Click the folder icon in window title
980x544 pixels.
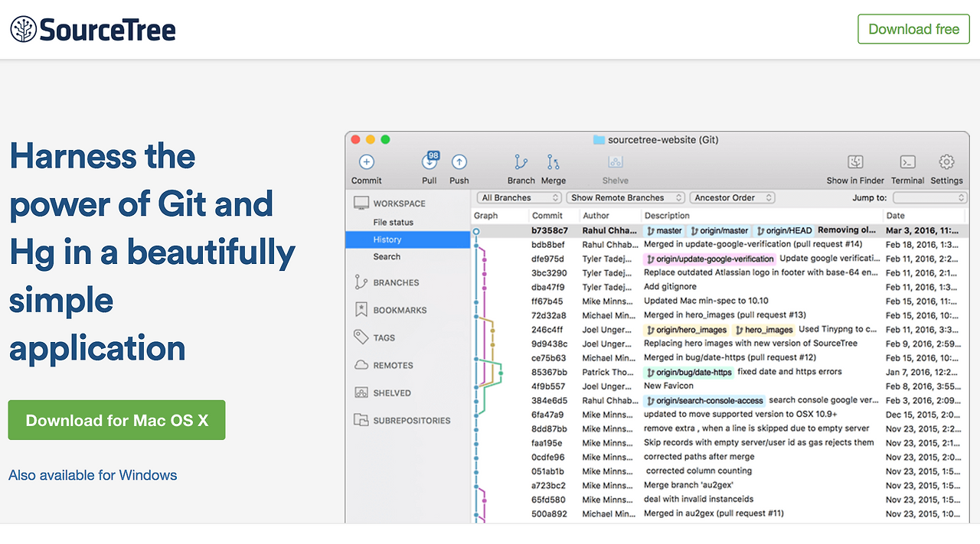click(599, 140)
